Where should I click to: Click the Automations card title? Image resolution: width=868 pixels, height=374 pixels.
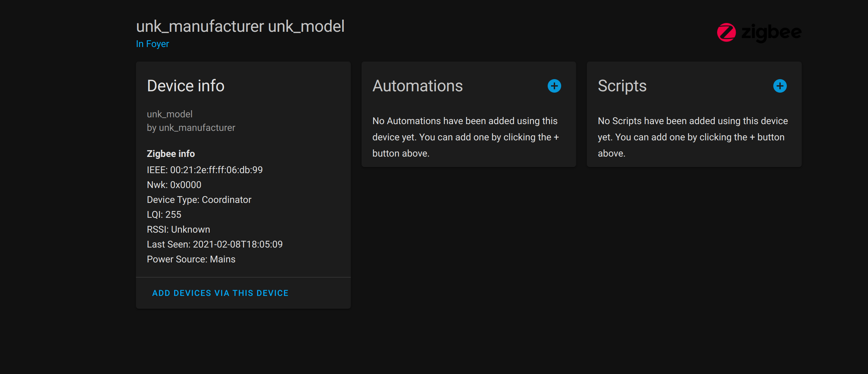[417, 86]
